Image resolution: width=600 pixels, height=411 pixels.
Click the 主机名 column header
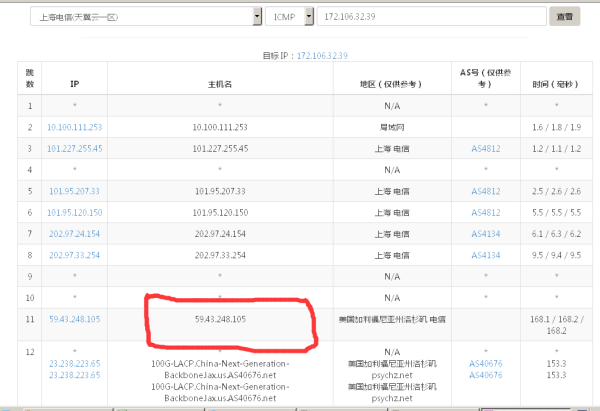pyautogui.click(x=219, y=84)
